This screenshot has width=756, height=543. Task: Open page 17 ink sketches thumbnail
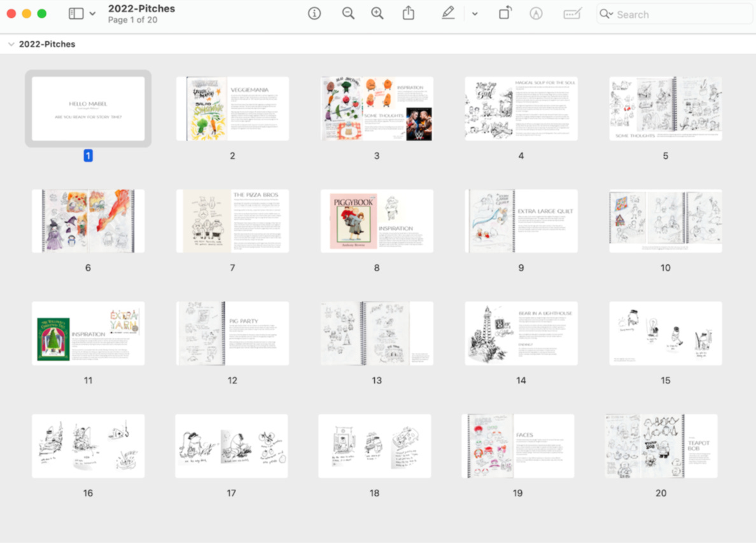point(232,446)
